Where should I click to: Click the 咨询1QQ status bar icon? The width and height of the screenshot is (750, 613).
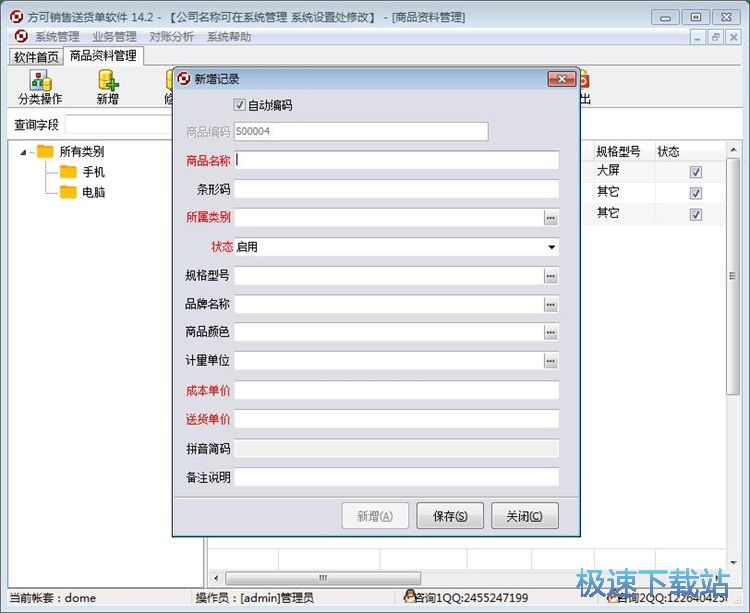(409, 596)
